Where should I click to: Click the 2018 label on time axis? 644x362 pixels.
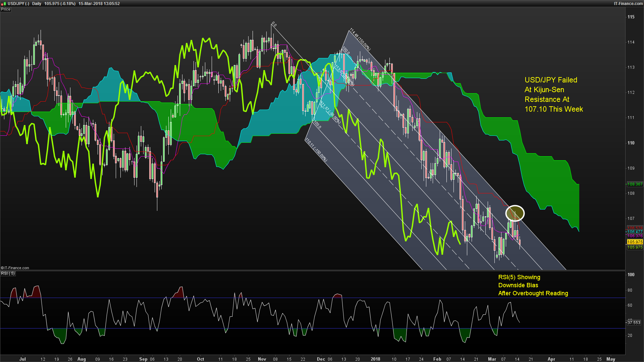pos(375,359)
